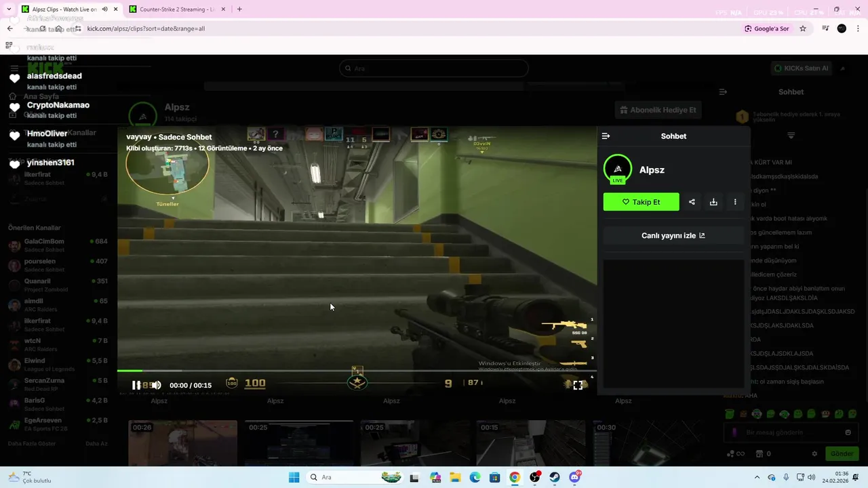Screen dimensions: 868x488
Task: Open chat settings gear icon
Action: (814, 454)
